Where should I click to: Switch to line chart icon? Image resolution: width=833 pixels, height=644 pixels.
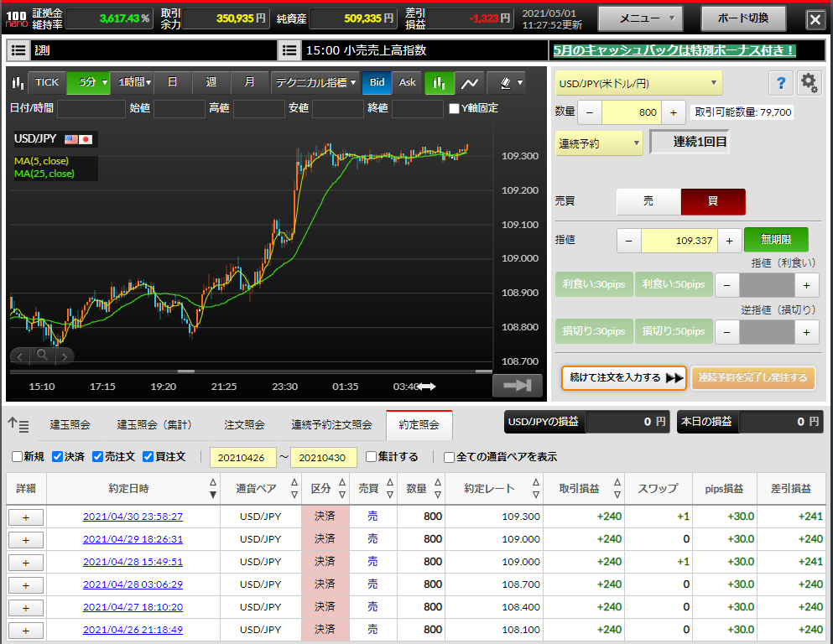470,83
